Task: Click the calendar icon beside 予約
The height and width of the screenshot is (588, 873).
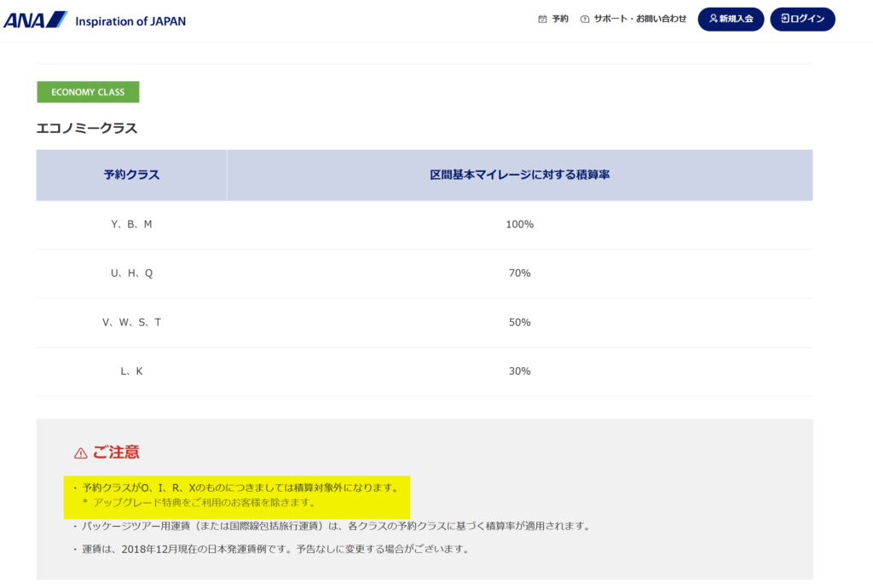Action: click(x=542, y=19)
